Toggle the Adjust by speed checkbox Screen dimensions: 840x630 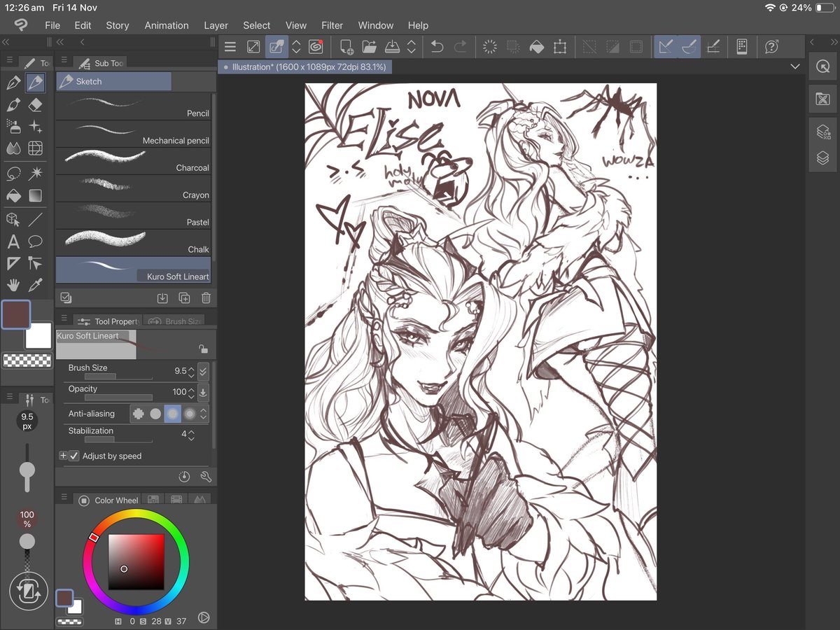74,456
